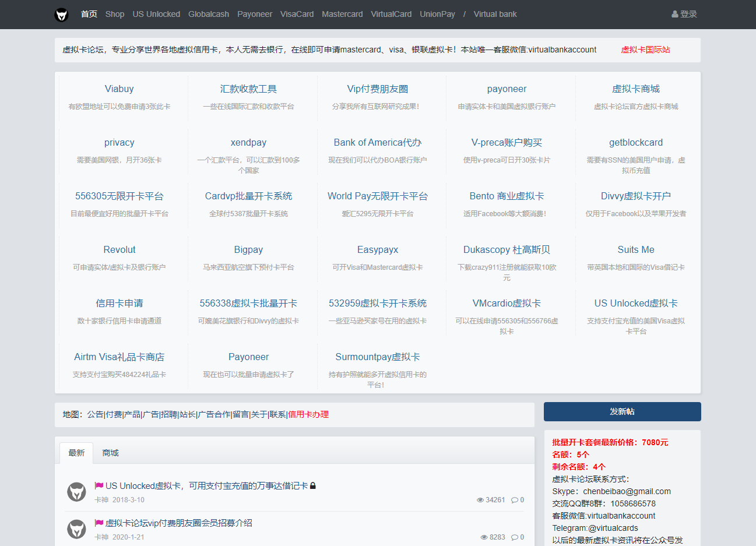Click the eye icon next to 34261
Image resolution: width=756 pixels, height=546 pixels.
(x=480, y=500)
